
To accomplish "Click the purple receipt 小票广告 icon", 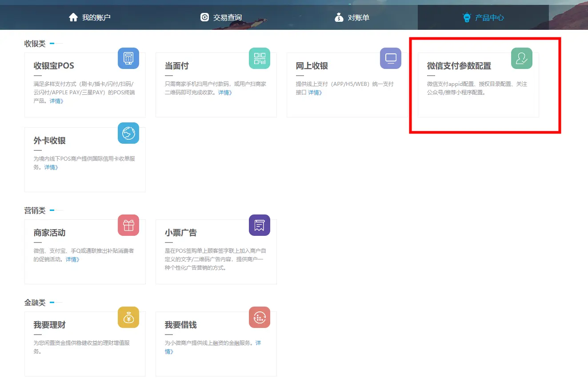I will [x=260, y=225].
